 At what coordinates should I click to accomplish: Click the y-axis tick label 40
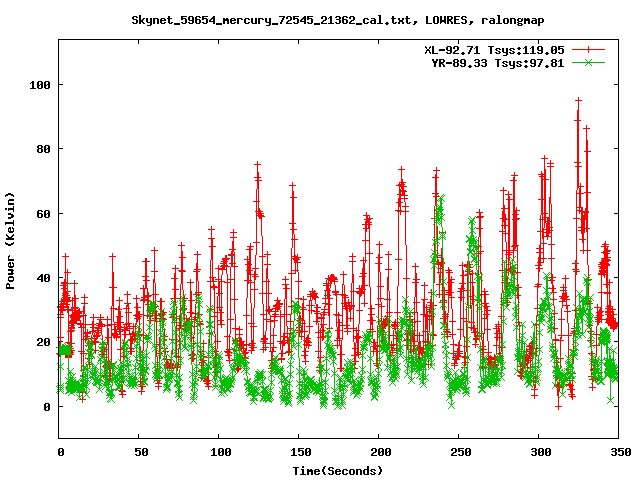[44, 278]
